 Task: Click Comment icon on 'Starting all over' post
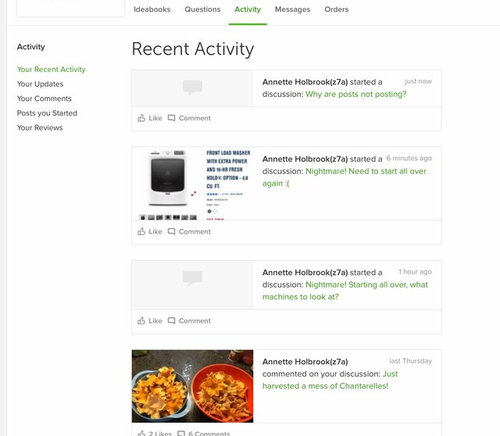click(x=171, y=321)
